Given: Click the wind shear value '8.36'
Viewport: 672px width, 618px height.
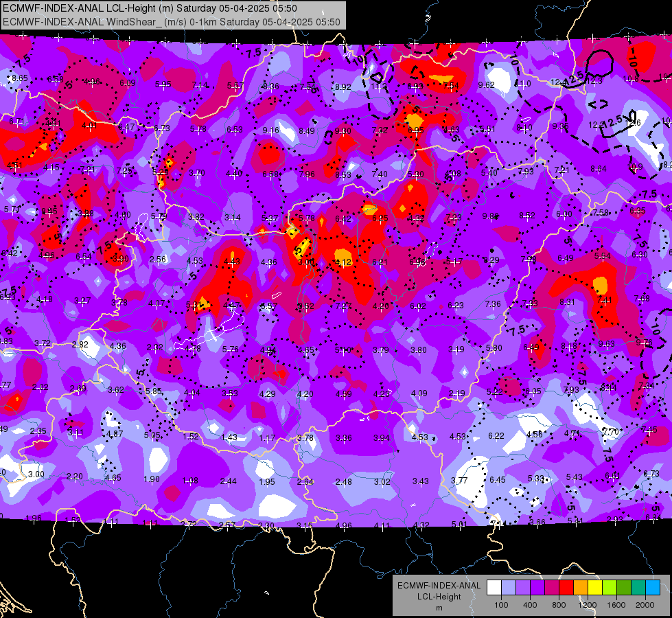Looking at the screenshot, I should click(271, 87).
